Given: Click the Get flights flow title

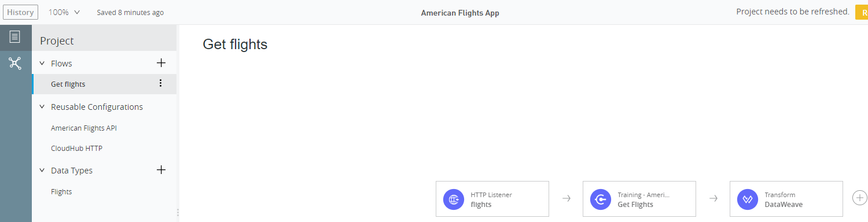Looking at the screenshot, I should (235, 45).
